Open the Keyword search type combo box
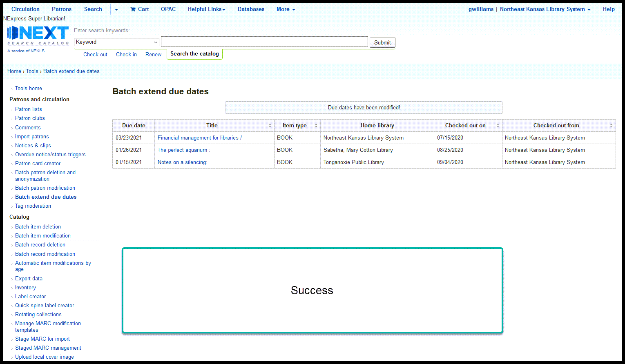This screenshot has width=625, height=364. tap(116, 42)
